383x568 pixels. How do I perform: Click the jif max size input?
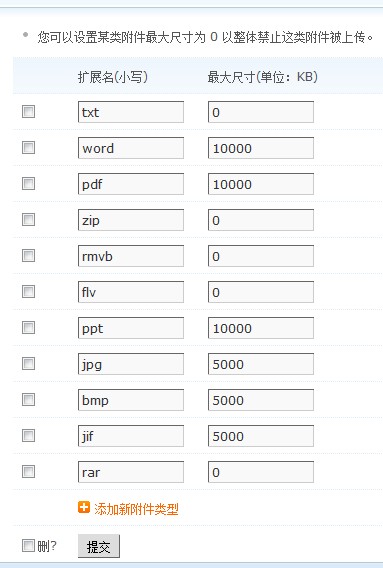261,436
